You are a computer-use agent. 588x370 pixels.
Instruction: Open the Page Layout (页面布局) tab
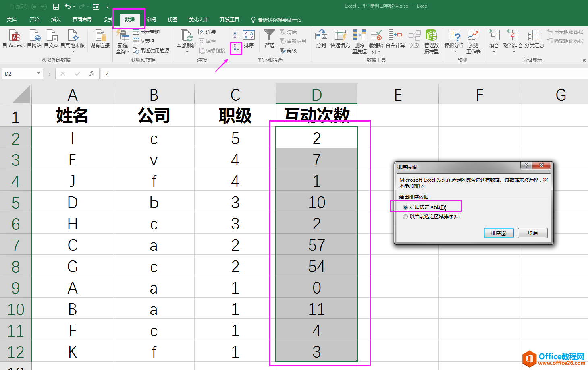point(82,19)
